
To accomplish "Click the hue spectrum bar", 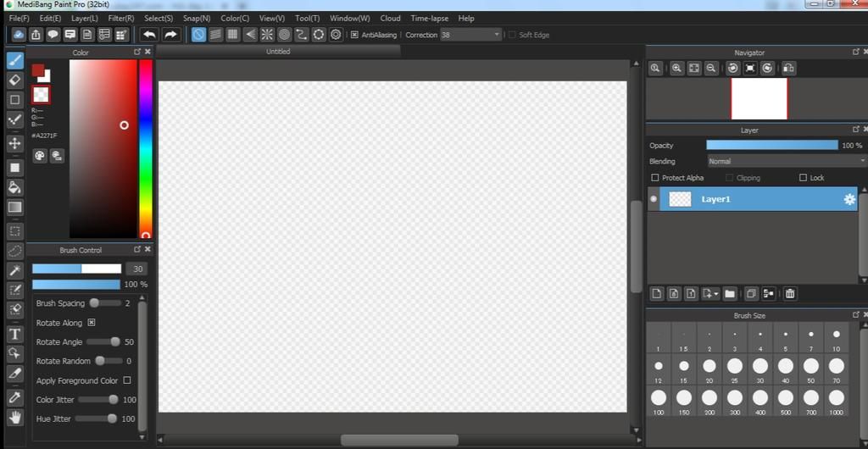I will (146, 149).
